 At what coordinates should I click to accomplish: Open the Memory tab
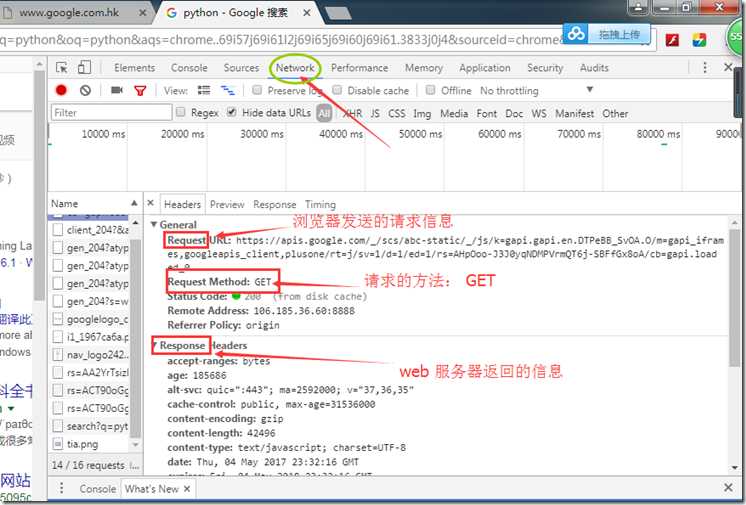click(423, 68)
